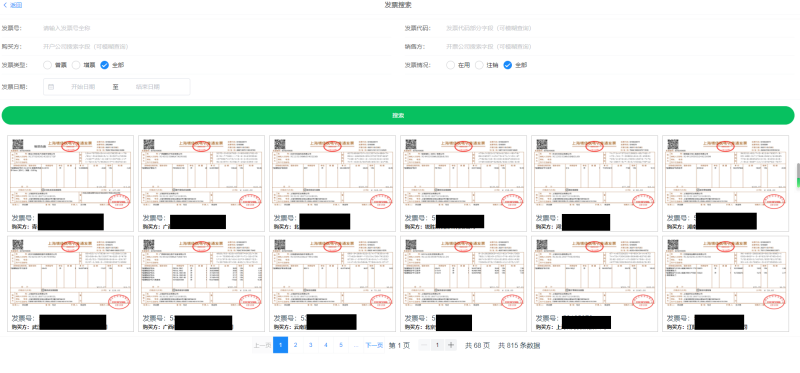The width and height of the screenshot is (800, 373).
Task: Go to the current page 1 button
Action: 281,345
